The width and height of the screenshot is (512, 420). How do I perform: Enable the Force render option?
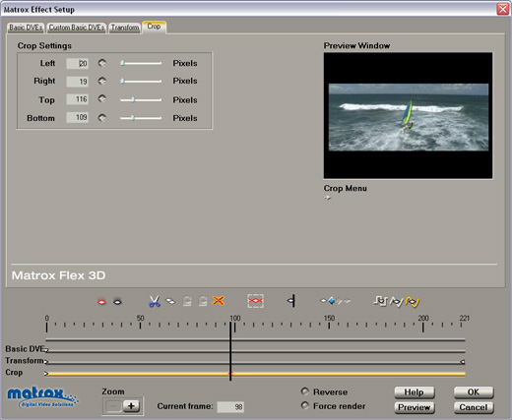305,405
